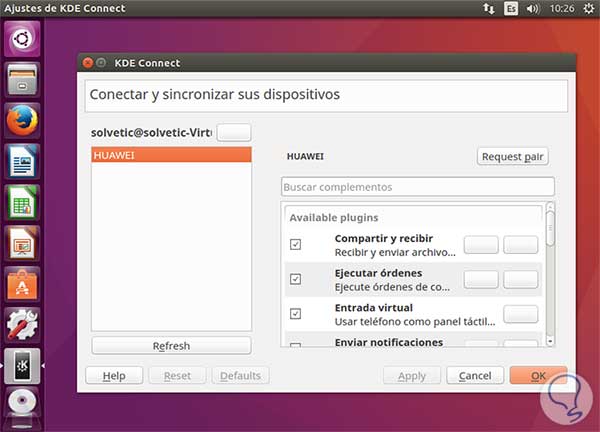Click rename button beside solvetic device name
600x432 pixels.
pyautogui.click(x=234, y=132)
